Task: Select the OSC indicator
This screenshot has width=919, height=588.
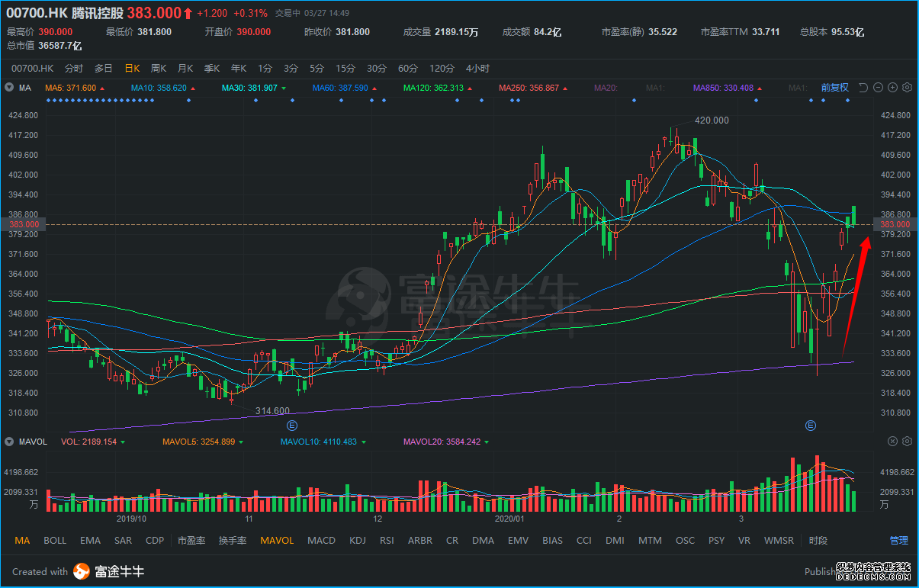Action: pos(685,541)
